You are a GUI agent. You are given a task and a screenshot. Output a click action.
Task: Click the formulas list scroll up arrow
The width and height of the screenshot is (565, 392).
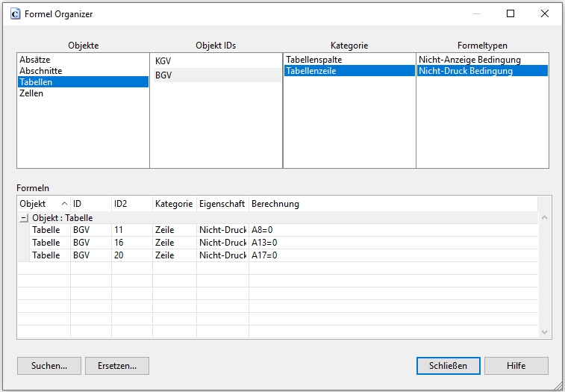point(544,217)
